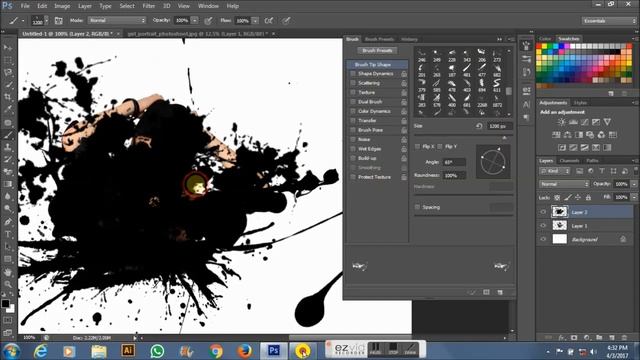Select the Pen tool
Image resolution: width=640 pixels, height=360 pixels.
8,222
